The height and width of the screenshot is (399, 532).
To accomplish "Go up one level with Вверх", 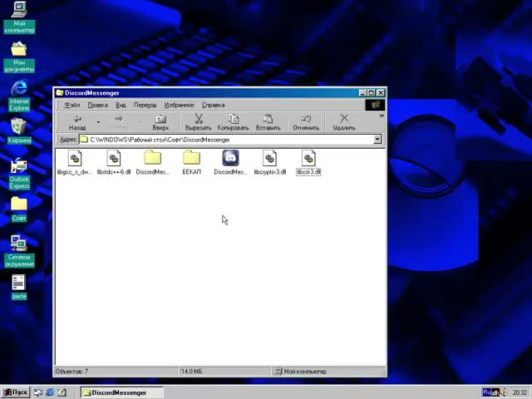I will (160, 122).
